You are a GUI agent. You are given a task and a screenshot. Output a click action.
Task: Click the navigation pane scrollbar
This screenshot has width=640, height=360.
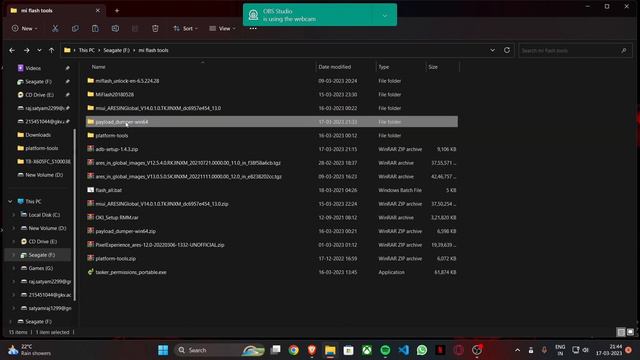(x=75, y=214)
